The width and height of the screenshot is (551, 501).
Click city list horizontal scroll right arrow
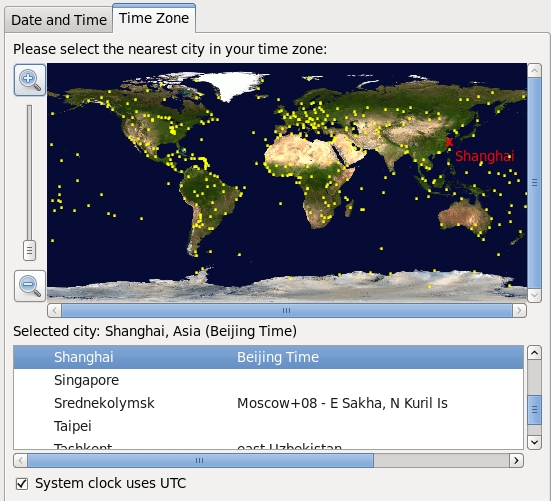516,460
